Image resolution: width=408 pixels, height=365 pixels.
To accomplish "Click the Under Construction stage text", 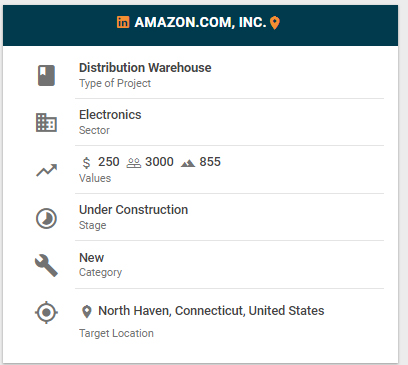I will [x=133, y=210].
